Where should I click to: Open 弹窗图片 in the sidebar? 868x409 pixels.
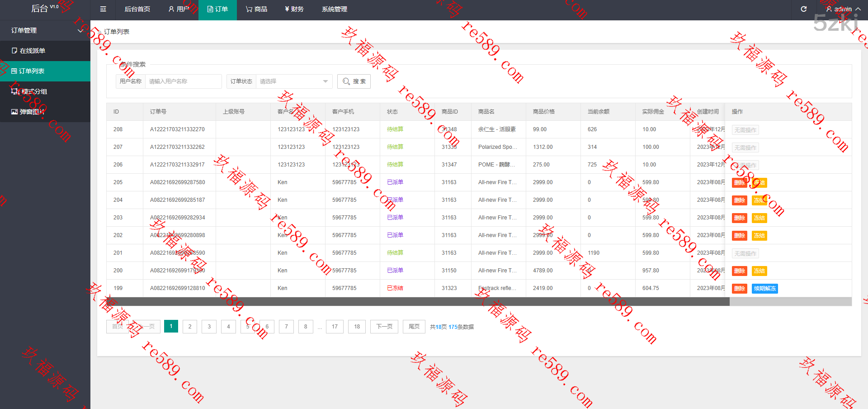coord(32,112)
